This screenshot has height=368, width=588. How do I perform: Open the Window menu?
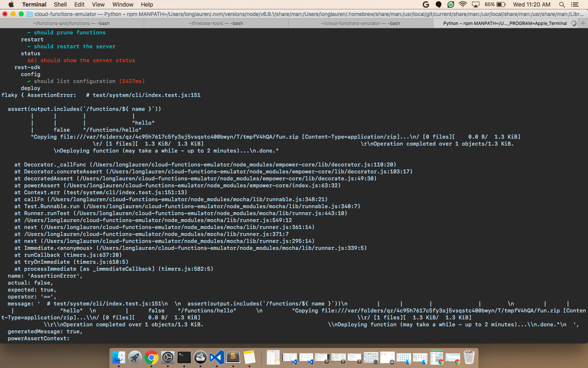tap(122, 4)
